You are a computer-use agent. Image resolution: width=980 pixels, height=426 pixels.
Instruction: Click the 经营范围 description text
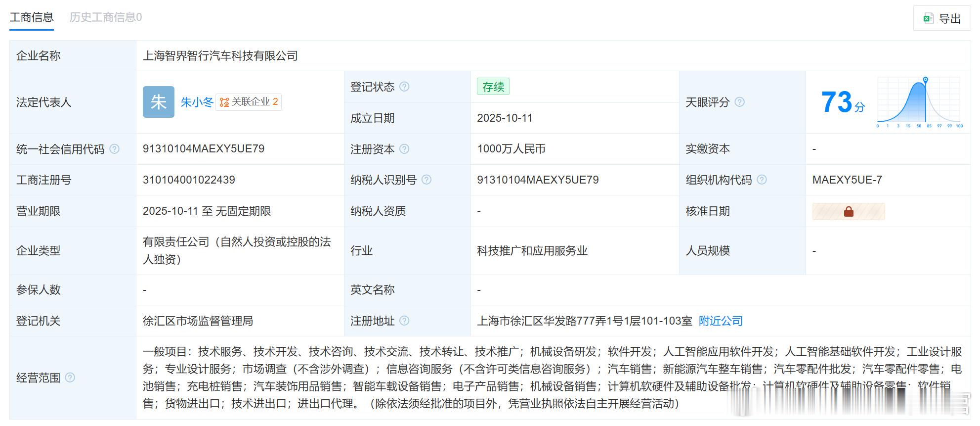pyautogui.click(x=553, y=378)
